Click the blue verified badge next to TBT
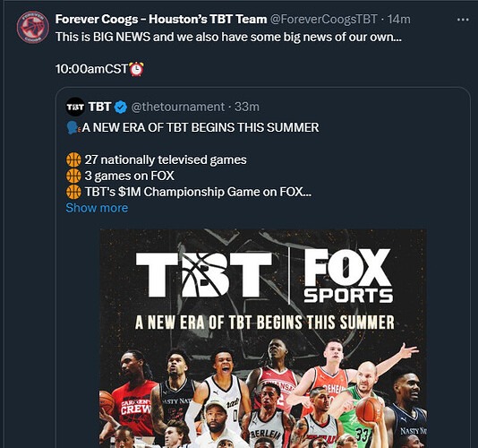Screen dimensions: 478x448 [x=121, y=108]
